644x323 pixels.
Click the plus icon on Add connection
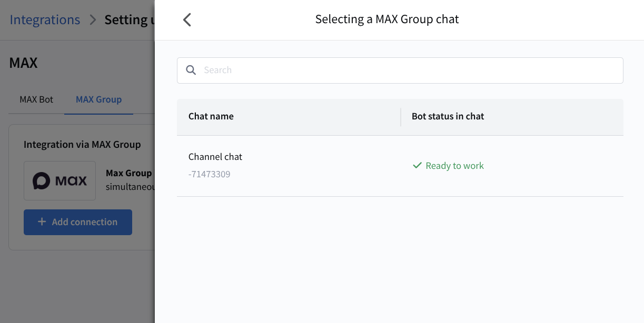point(42,222)
